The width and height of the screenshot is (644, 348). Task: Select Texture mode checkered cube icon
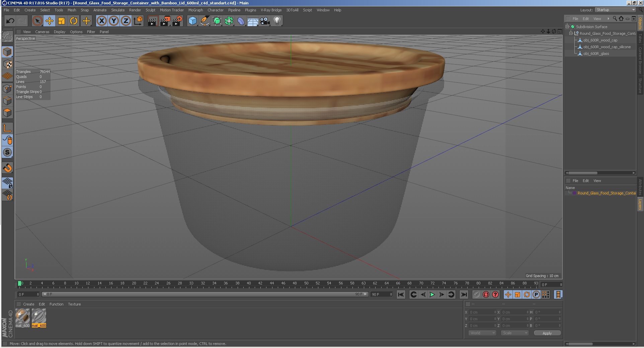[x=7, y=64]
